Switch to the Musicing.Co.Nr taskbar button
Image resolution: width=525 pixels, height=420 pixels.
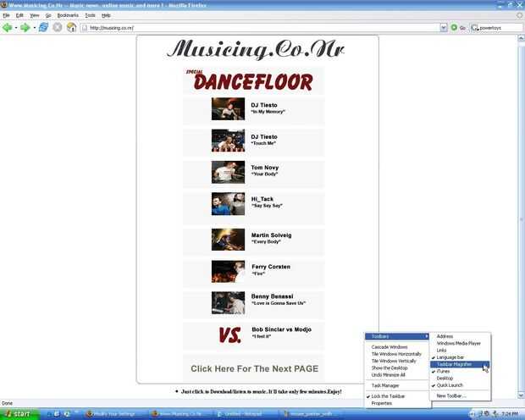181,415
